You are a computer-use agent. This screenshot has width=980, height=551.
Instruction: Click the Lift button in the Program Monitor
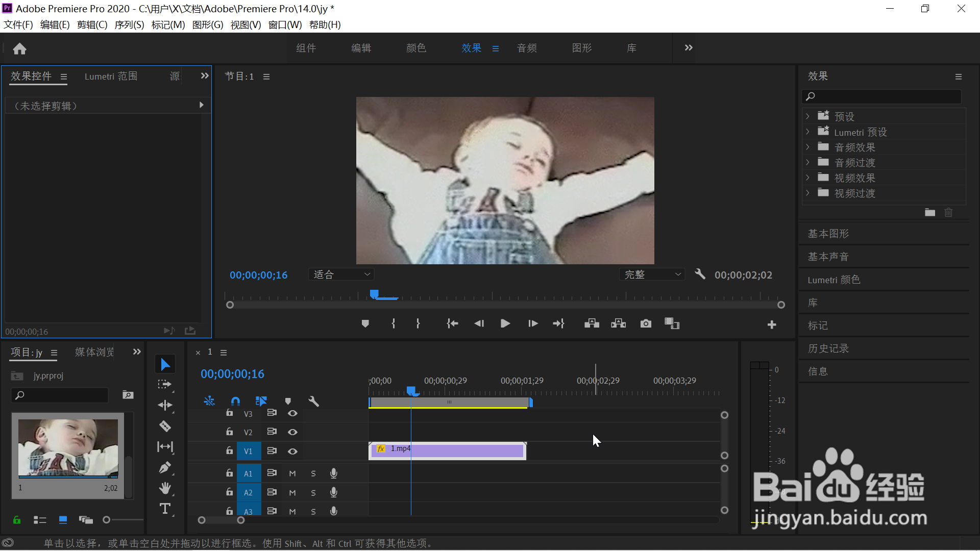click(x=592, y=324)
